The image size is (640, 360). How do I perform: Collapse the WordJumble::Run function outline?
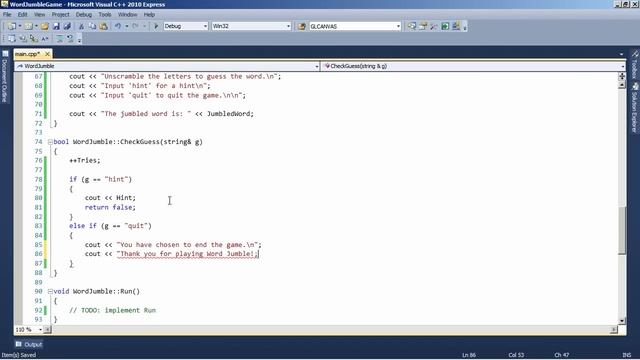point(50,291)
